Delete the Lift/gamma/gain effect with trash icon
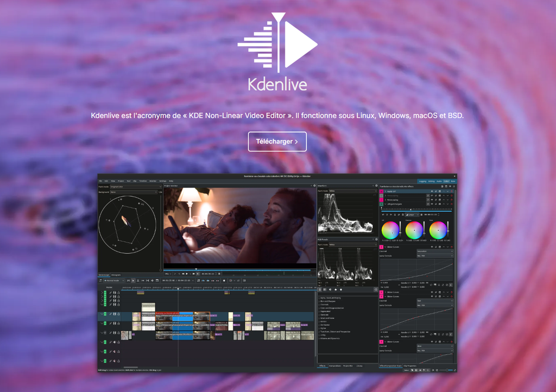556x392 pixels. (451, 204)
